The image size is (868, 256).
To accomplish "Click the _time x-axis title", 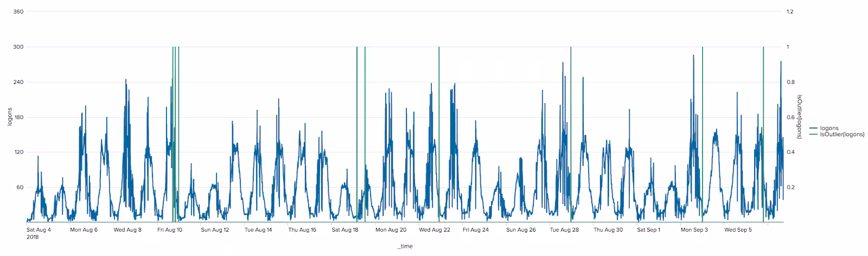I will [405, 246].
